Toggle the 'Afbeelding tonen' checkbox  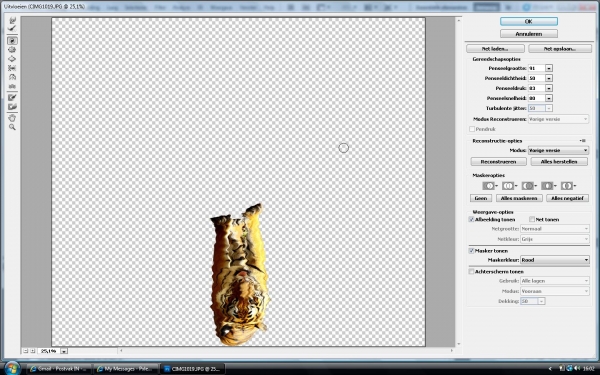(471, 219)
